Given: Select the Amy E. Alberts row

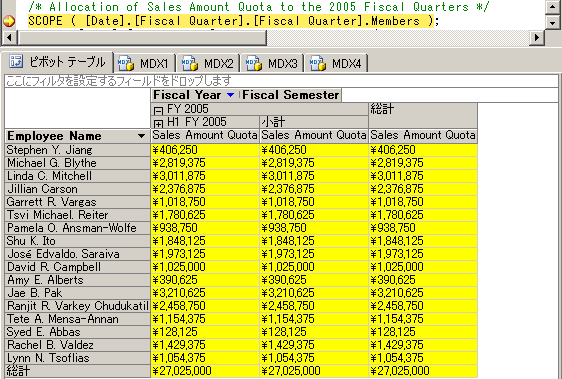Looking at the screenshot, I should [77, 280].
